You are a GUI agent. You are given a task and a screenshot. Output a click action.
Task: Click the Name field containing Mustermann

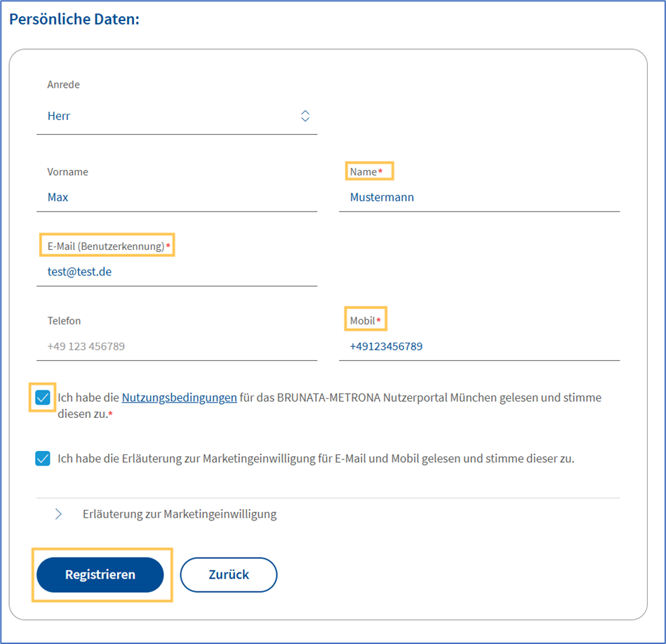(x=479, y=197)
